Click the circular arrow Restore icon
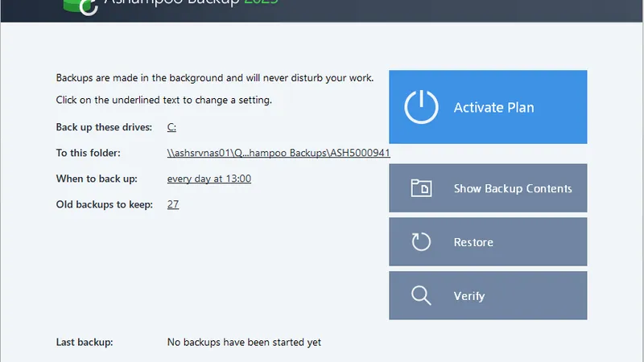Image resolution: width=644 pixels, height=362 pixels. 421,242
